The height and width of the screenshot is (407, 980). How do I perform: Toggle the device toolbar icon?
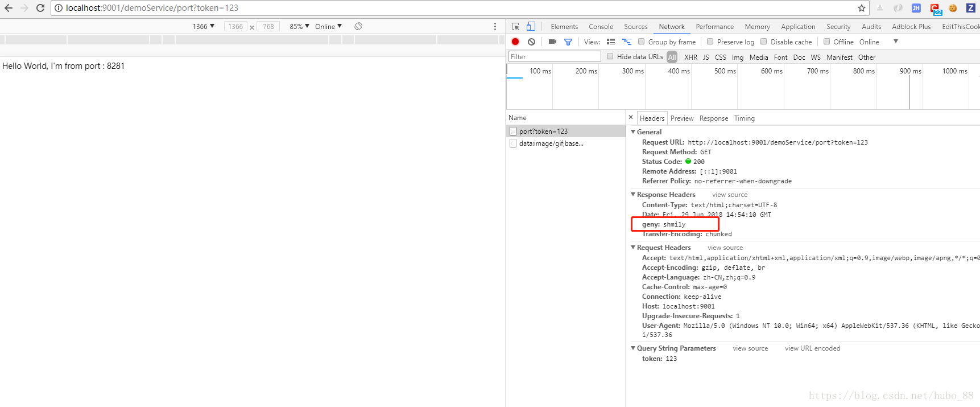point(531,27)
